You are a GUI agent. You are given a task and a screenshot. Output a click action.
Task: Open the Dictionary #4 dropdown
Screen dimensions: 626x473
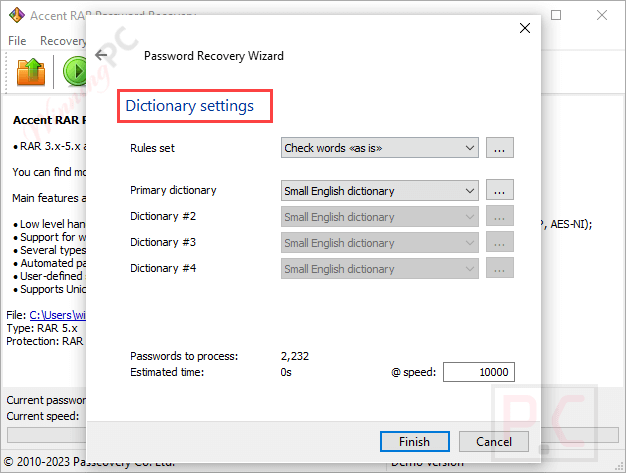coord(380,268)
